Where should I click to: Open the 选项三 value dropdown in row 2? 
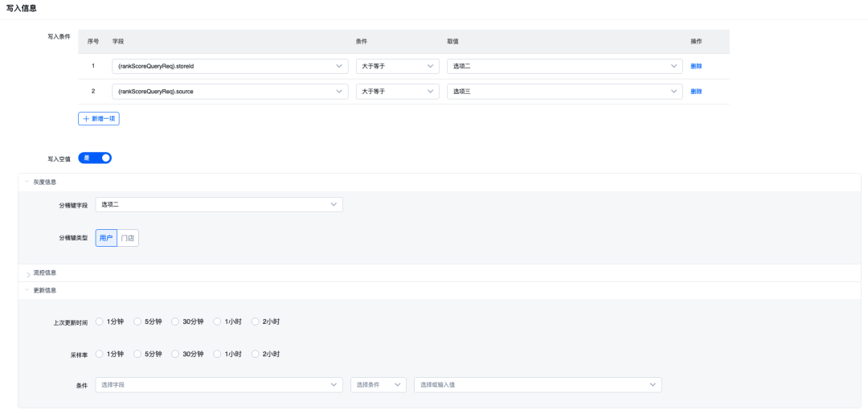[565, 92]
